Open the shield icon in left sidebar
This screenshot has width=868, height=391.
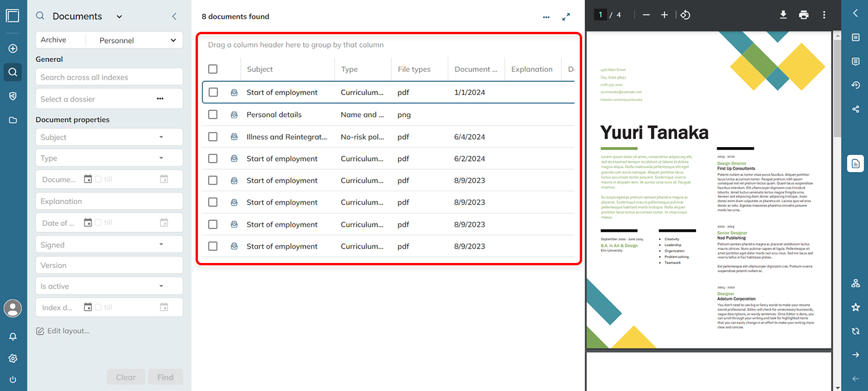pos(13,96)
